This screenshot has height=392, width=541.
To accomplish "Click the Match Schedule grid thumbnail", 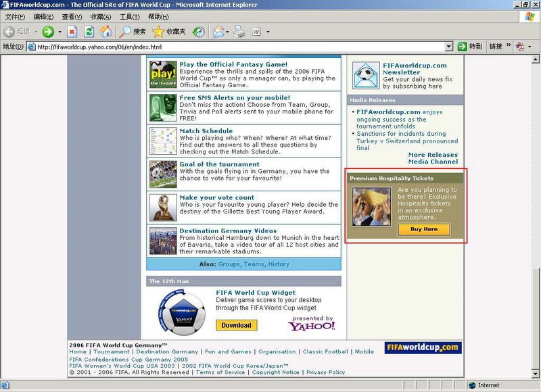I will 163,141.
